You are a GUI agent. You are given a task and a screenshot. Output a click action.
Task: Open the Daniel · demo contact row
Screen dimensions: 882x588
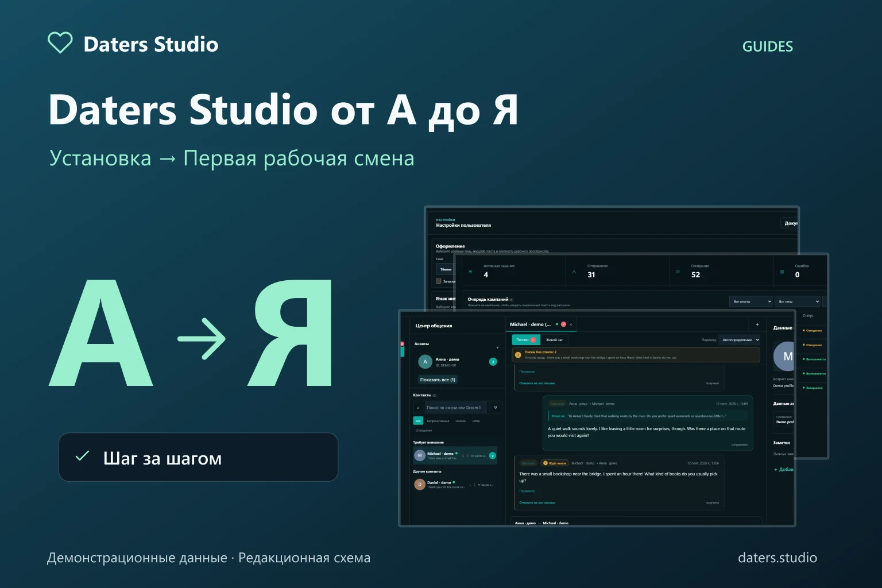click(455, 484)
